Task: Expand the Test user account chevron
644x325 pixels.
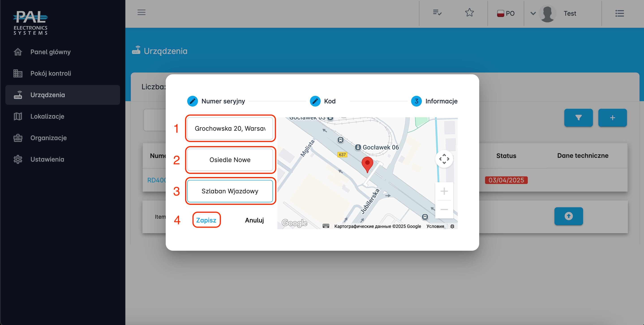Action: 533,13
